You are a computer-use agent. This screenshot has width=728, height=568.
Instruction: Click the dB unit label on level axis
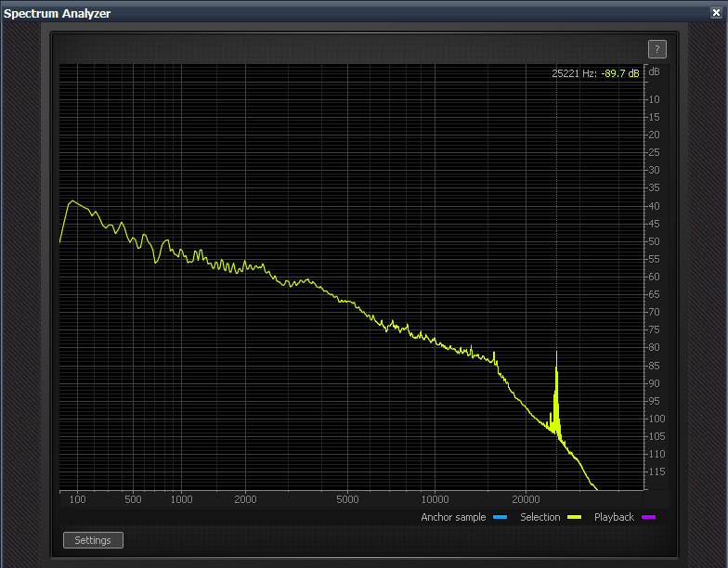pyautogui.click(x=655, y=72)
